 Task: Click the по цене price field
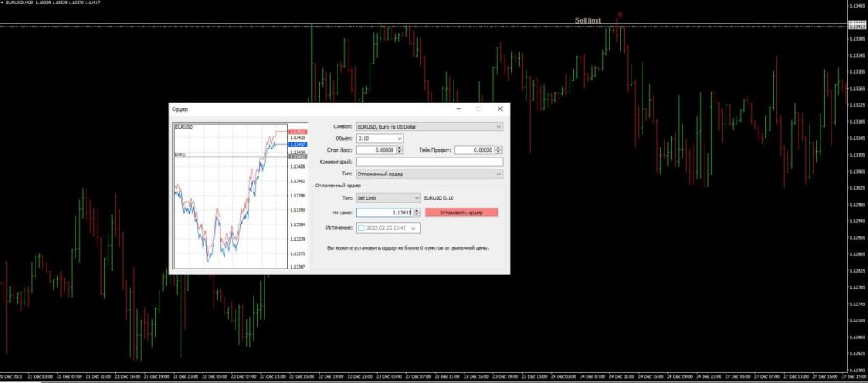click(x=384, y=213)
